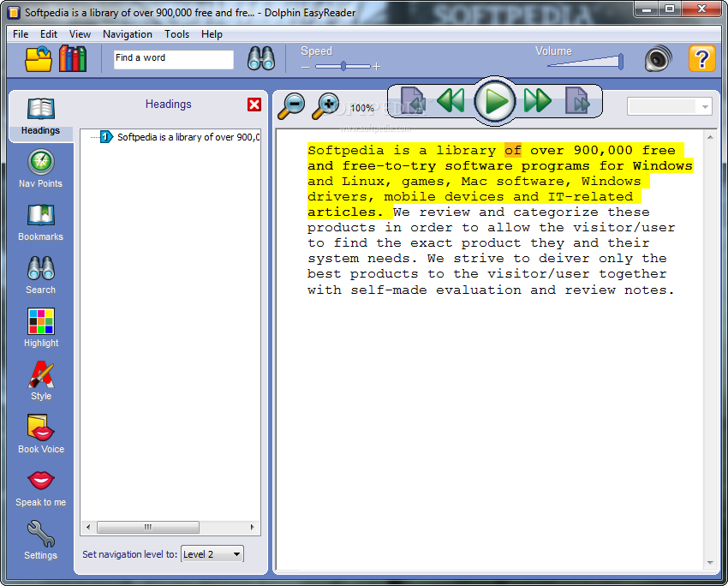This screenshot has height=586, width=728.
Task: Click the Find a word field
Action: click(173, 59)
